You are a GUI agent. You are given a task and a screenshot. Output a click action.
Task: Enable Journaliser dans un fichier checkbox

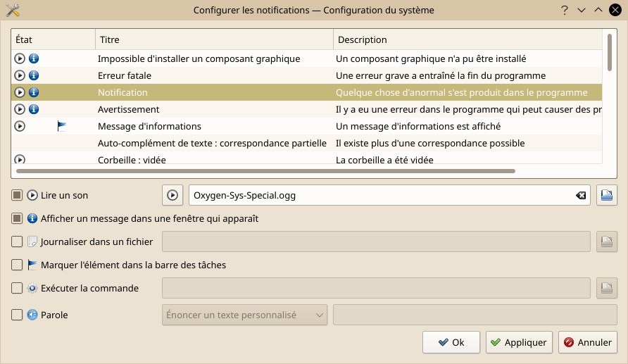pyautogui.click(x=17, y=241)
